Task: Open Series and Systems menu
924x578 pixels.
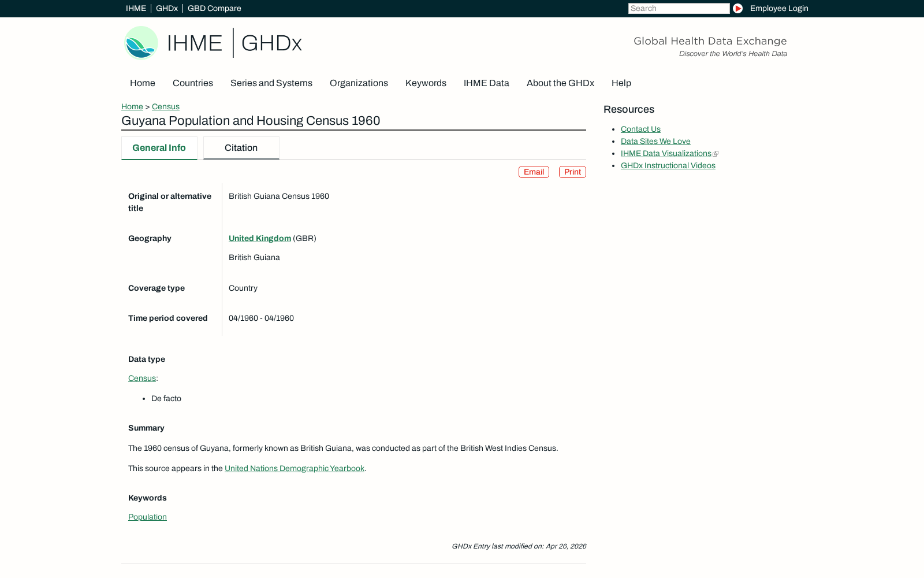Action: click(271, 83)
